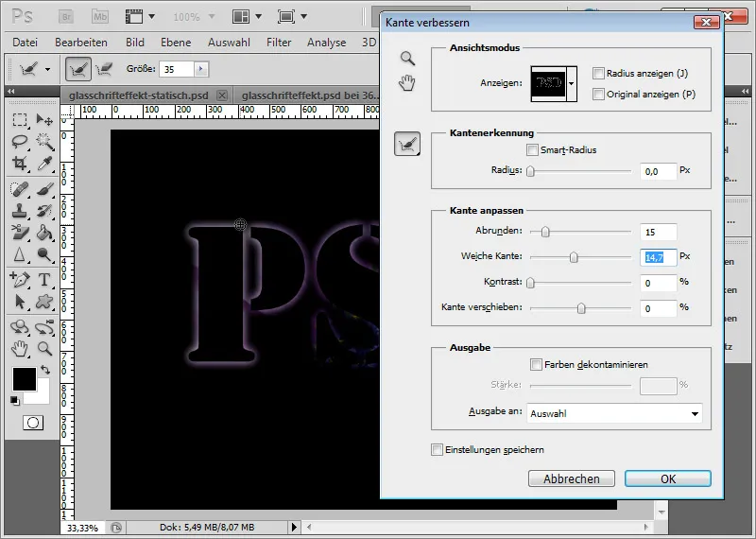Adjust the Weiche Kante slider handle
Viewport: 756px width, 539px height.
click(574, 257)
